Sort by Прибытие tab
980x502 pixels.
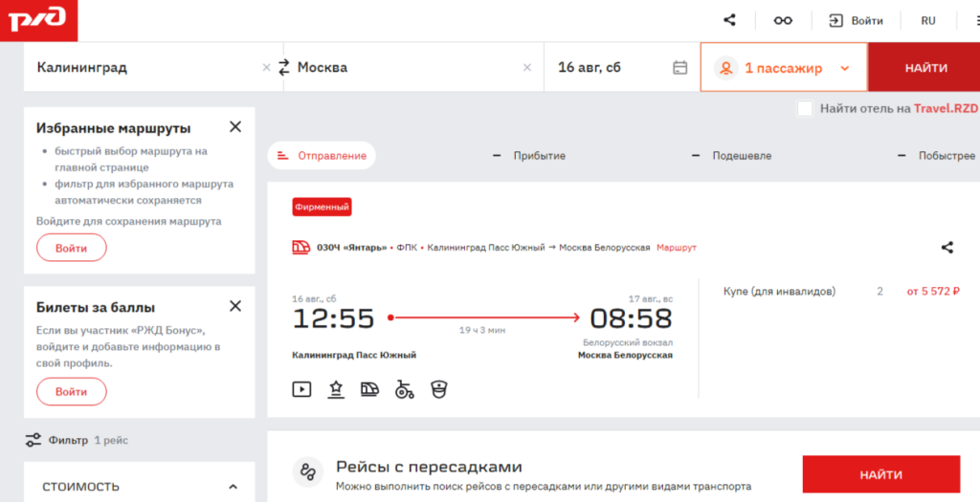(x=528, y=156)
